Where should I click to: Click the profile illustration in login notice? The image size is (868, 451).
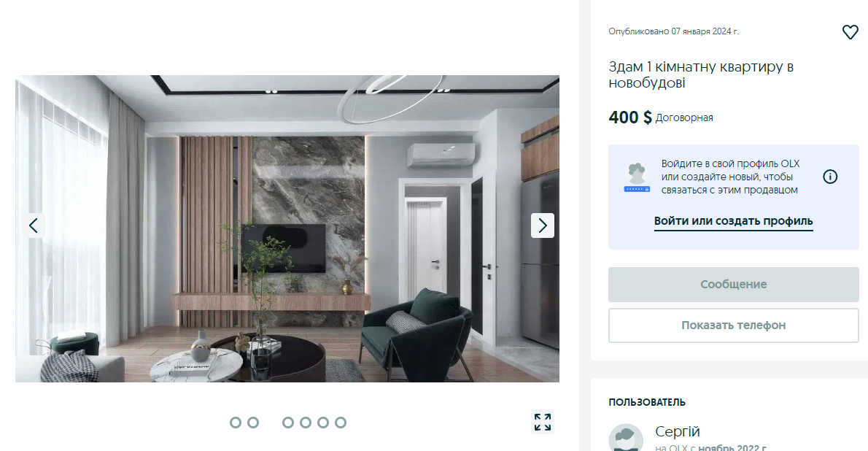point(638,177)
